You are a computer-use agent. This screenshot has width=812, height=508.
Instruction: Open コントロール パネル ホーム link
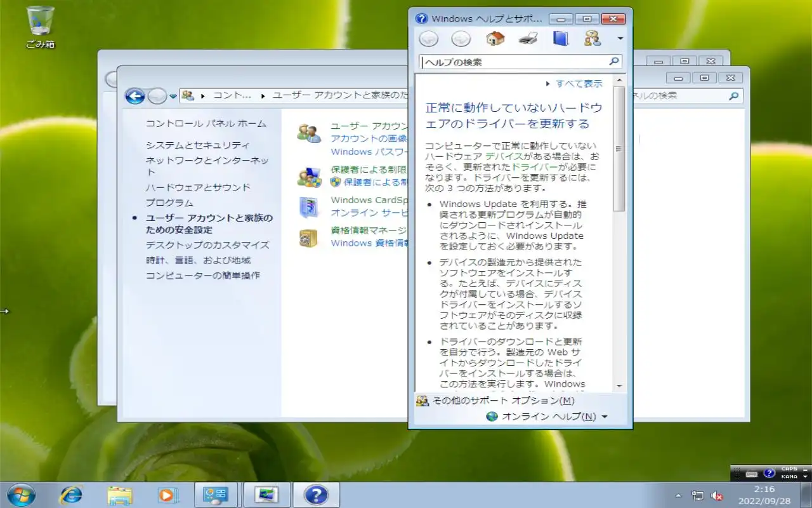(206, 123)
